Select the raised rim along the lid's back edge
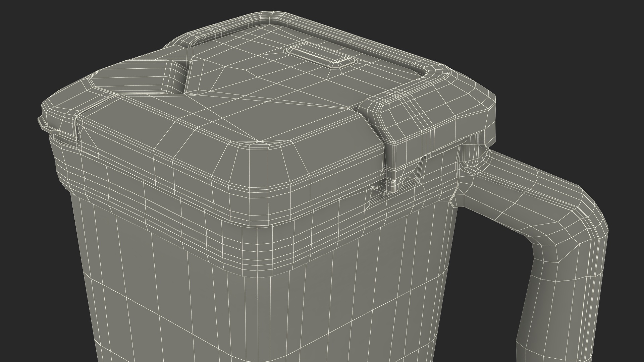The width and height of the screenshot is (644, 362). 335,34
